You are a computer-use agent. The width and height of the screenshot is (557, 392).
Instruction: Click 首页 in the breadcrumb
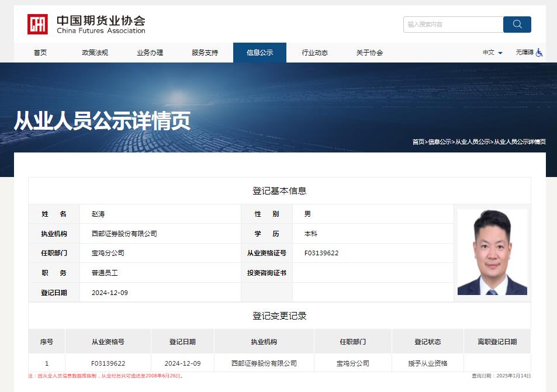[x=418, y=142]
